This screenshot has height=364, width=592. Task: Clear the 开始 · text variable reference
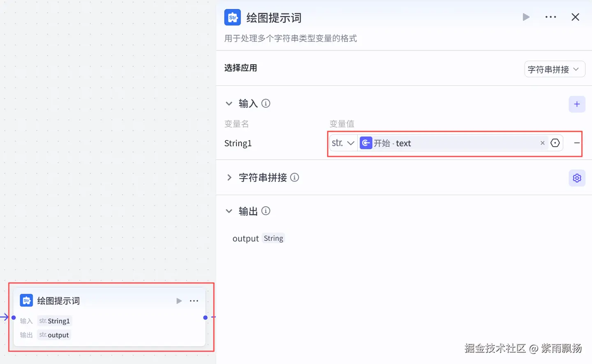(542, 143)
